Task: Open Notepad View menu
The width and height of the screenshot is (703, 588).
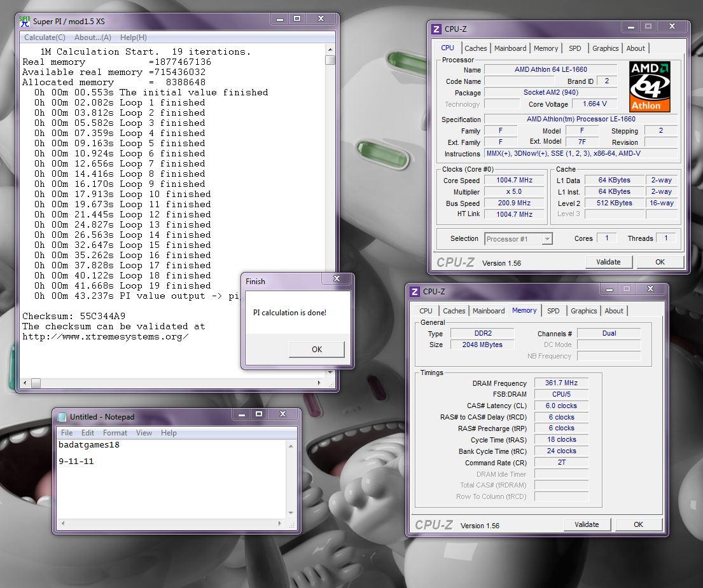Action: [x=144, y=433]
